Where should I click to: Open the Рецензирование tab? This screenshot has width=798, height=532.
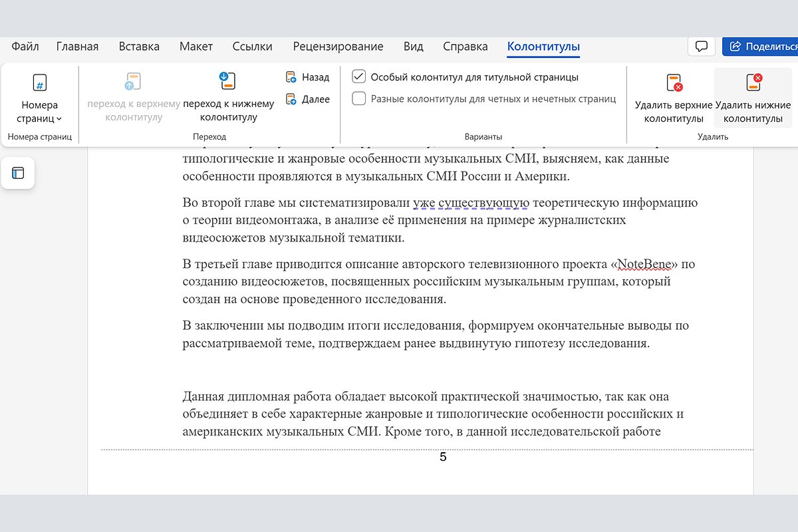click(x=338, y=47)
